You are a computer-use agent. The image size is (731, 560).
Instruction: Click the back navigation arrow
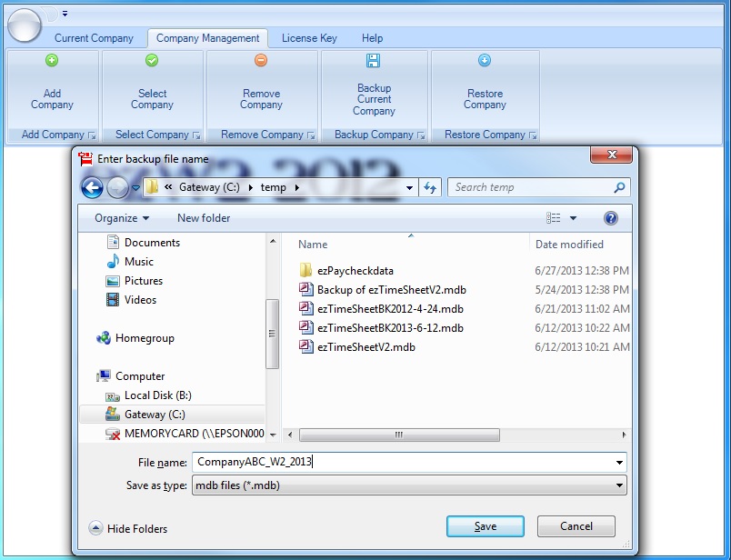pyautogui.click(x=92, y=186)
